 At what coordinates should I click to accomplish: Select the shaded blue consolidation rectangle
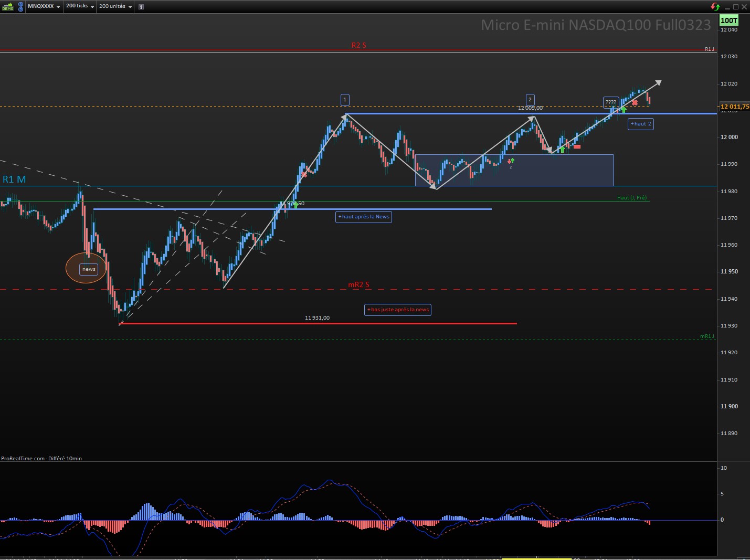click(514, 170)
